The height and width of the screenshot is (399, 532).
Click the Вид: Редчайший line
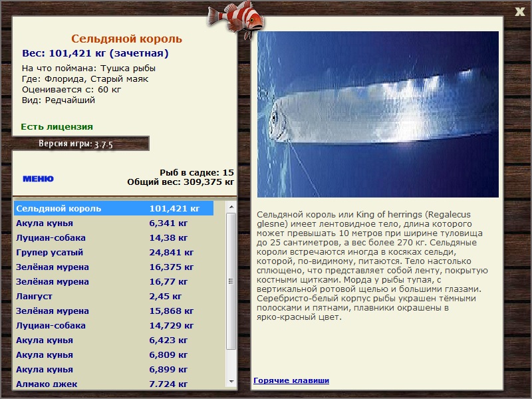tap(59, 100)
